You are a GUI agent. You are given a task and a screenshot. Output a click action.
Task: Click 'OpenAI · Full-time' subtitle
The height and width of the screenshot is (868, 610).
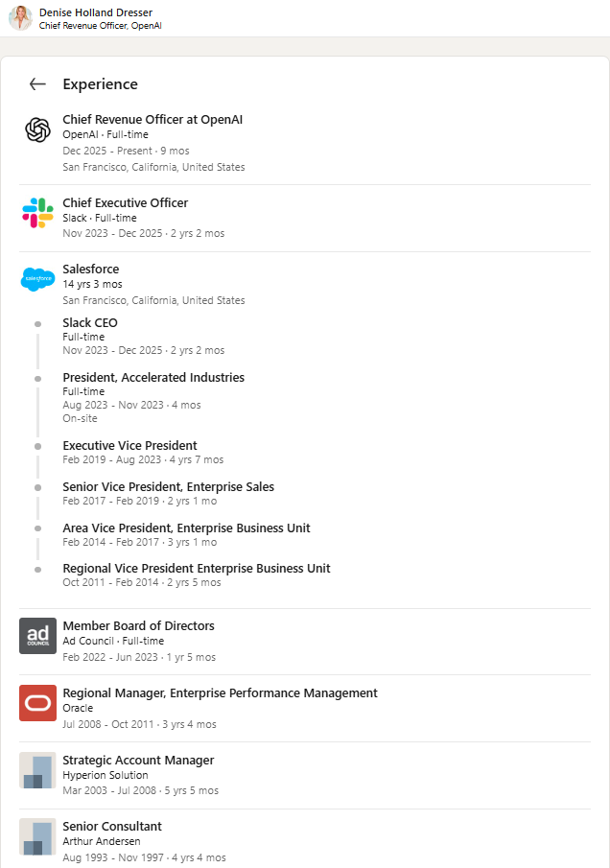pos(106,134)
